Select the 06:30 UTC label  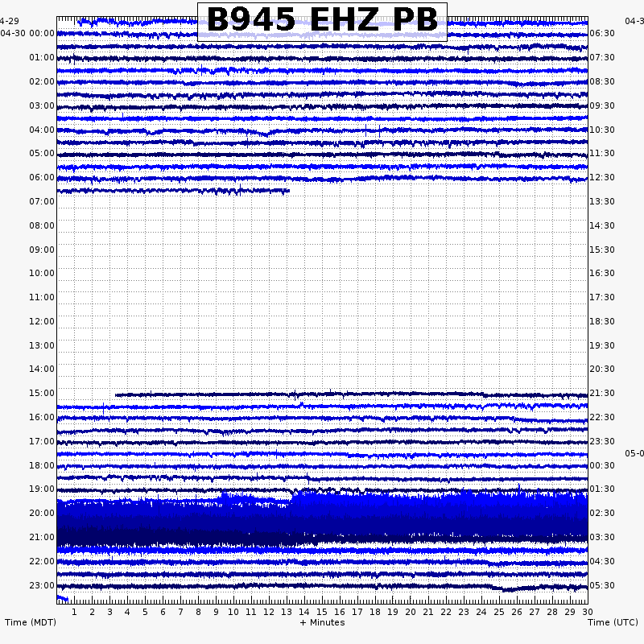pyautogui.click(x=602, y=33)
